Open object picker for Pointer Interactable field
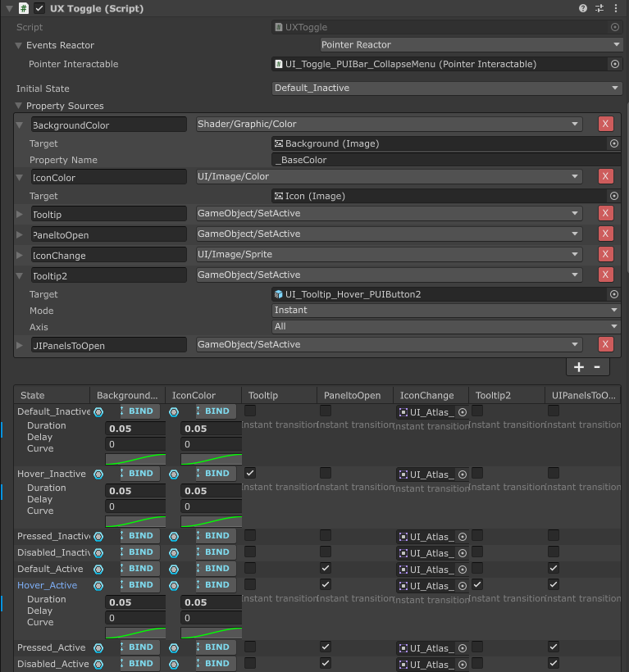The width and height of the screenshot is (629, 672). tap(615, 64)
